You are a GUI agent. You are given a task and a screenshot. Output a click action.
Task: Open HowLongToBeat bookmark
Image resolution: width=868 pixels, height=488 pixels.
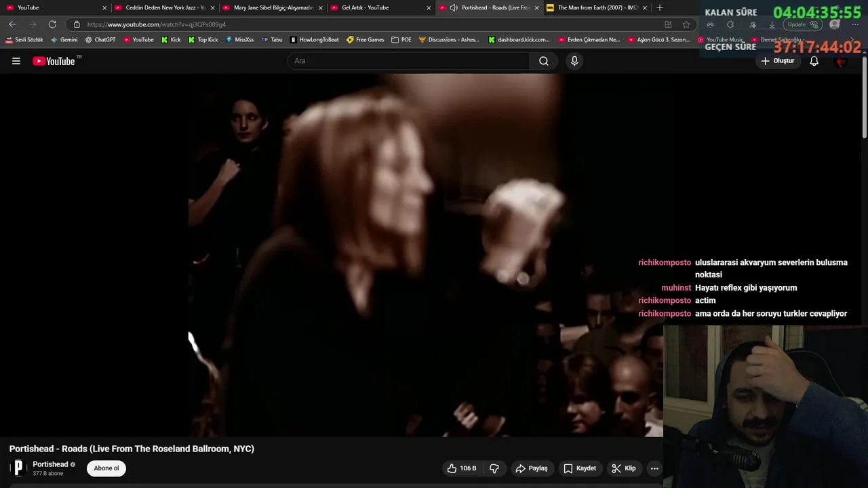coord(314,39)
